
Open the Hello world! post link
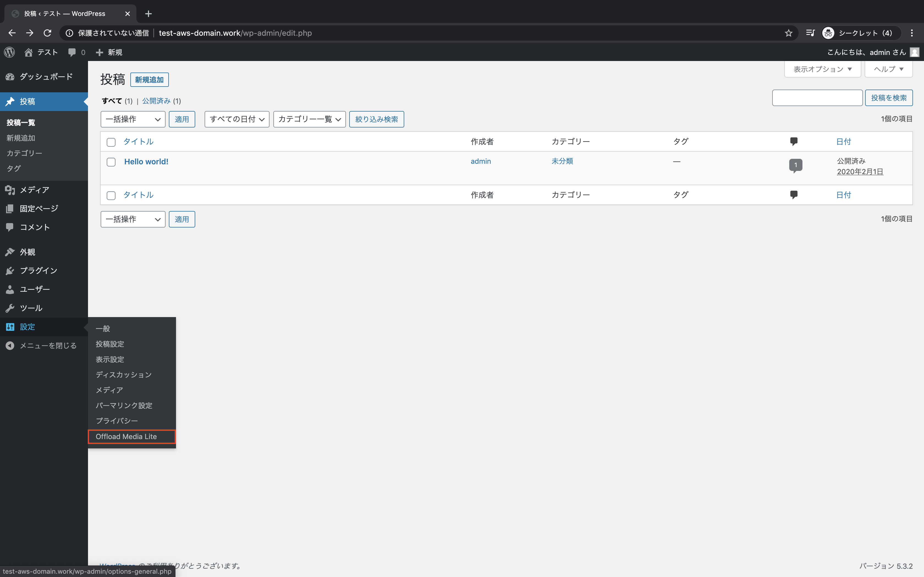146,162
